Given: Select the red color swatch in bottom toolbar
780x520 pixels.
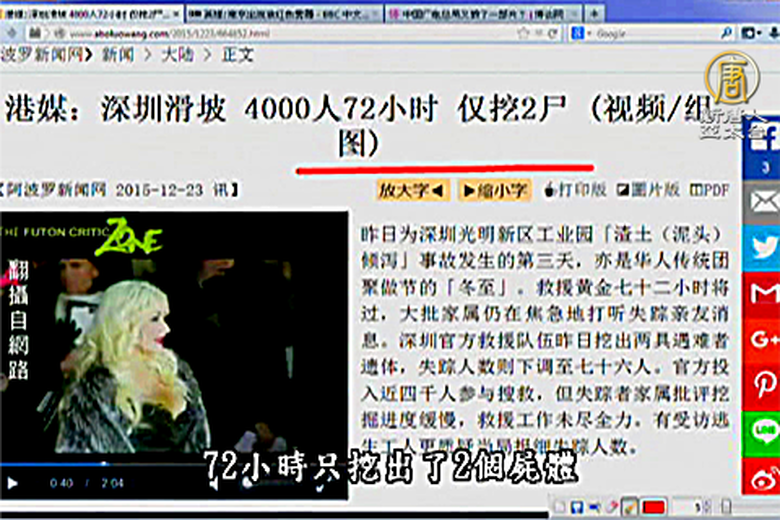Looking at the screenshot, I should 654,506.
